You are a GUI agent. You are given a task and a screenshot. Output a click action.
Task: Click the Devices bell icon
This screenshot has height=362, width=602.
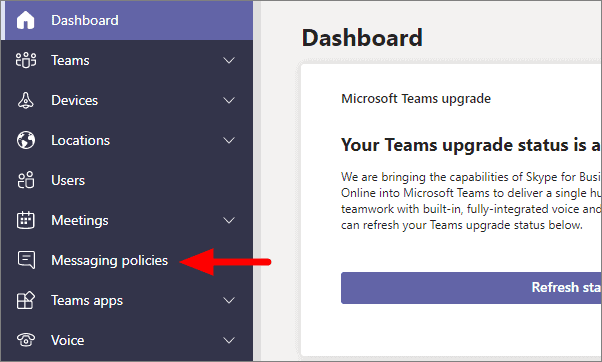[26, 100]
